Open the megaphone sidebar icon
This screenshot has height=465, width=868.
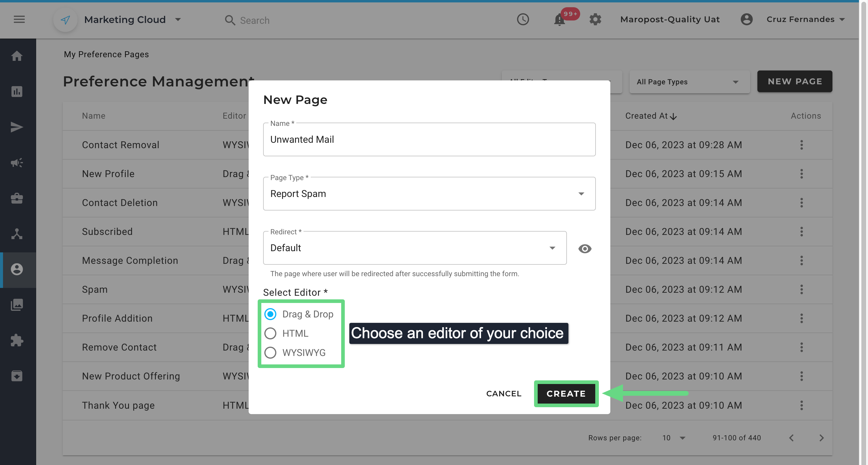pyautogui.click(x=17, y=163)
